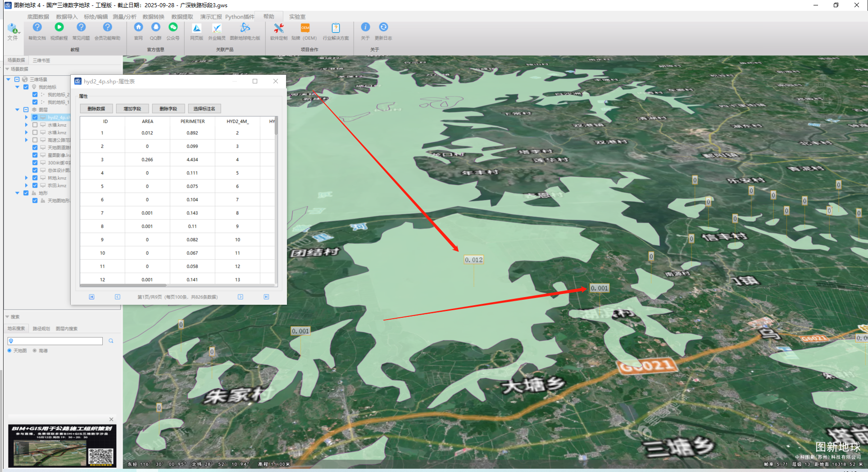The height and width of the screenshot is (472, 868).
Task: Open the 实验室 ribbon tab
Action: pyautogui.click(x=297, y=17)
